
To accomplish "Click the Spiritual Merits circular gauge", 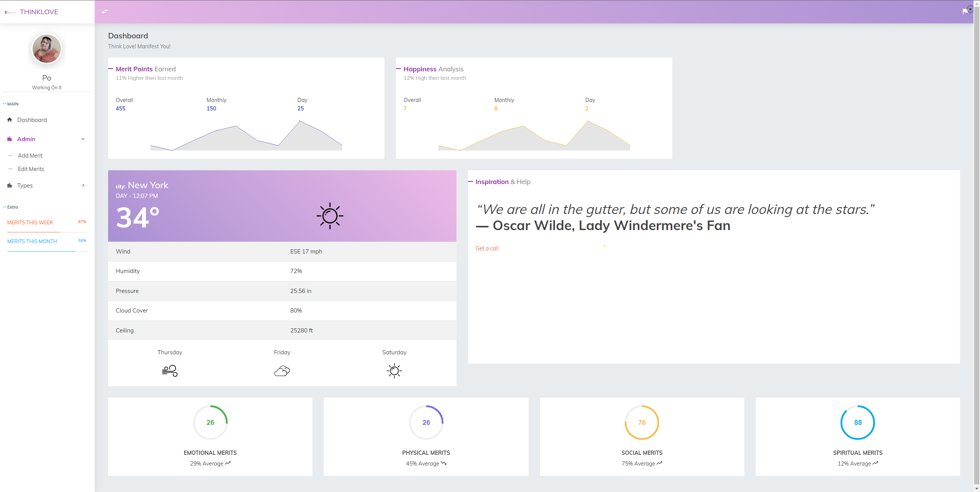I will pos(857,422).
